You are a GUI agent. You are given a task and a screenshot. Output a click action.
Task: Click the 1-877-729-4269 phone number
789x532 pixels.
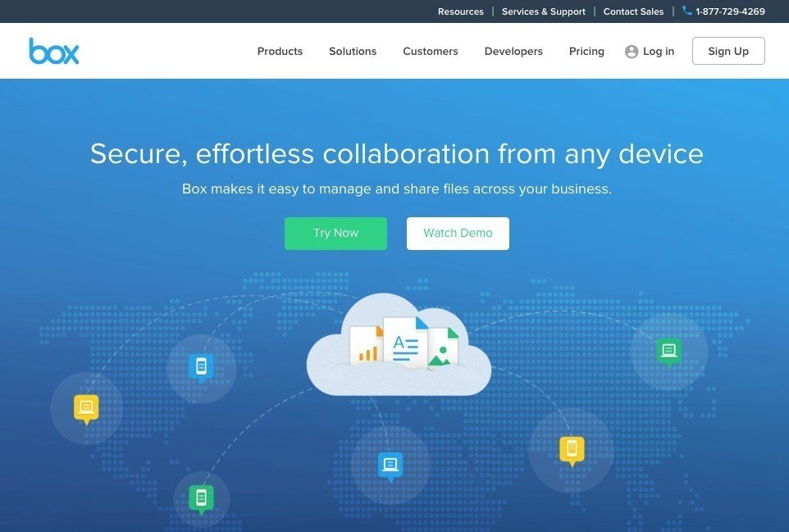coord(730,11)
